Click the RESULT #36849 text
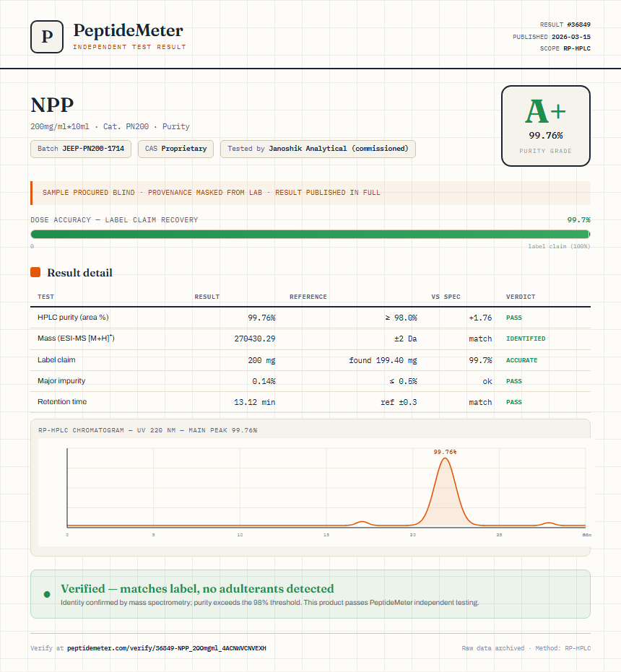 coord(565,25)
